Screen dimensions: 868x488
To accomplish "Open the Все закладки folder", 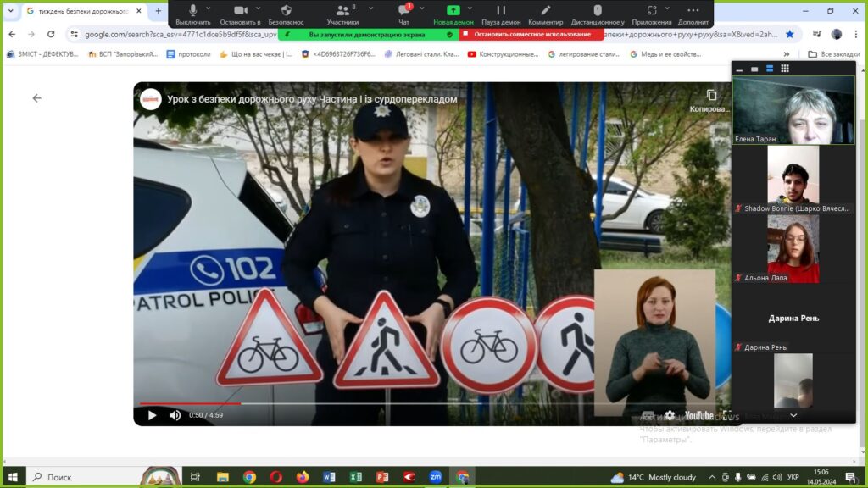I will [x=834, y=54].
